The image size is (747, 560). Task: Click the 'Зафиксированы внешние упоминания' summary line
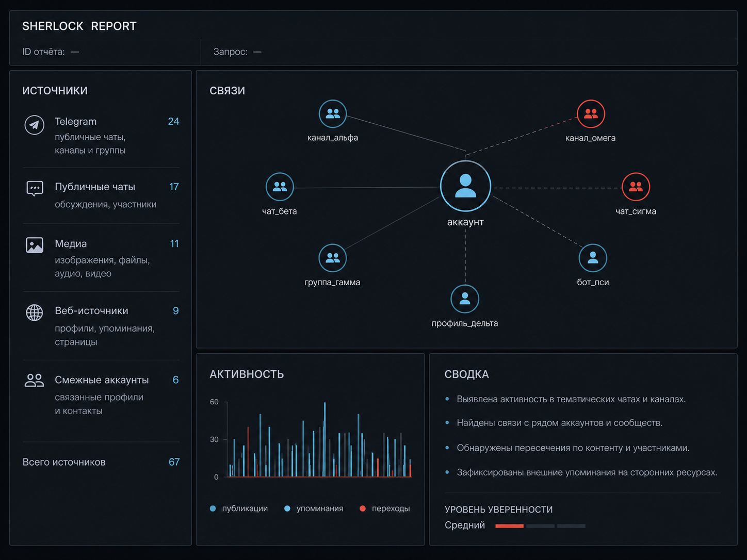click(x=587, y=472)
